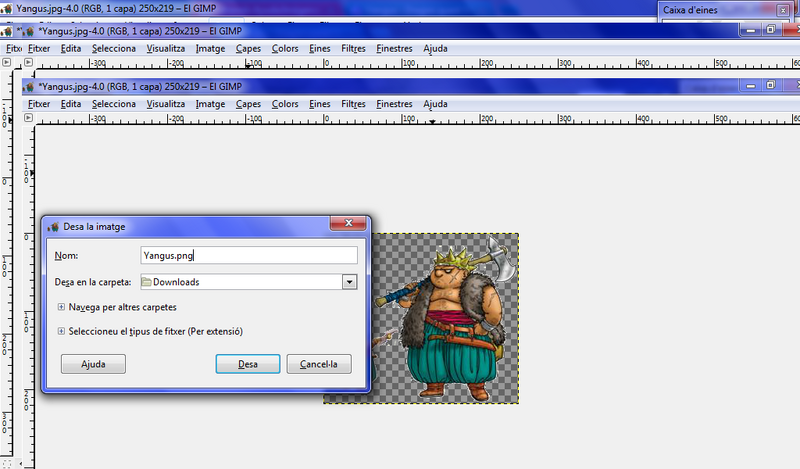Image resolution: width=800 pixels, height=469 pixels.
Task: Open Capes menu in the front GIMP window
Action: coord(248,104)
